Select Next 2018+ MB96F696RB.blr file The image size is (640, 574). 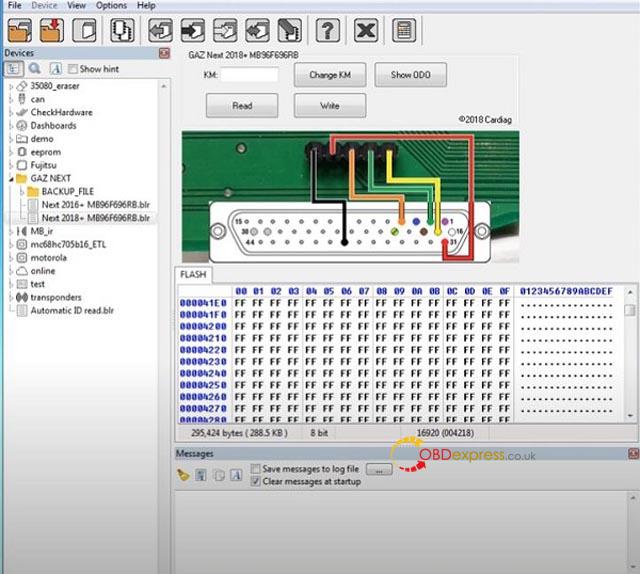(x=96, y=218)
